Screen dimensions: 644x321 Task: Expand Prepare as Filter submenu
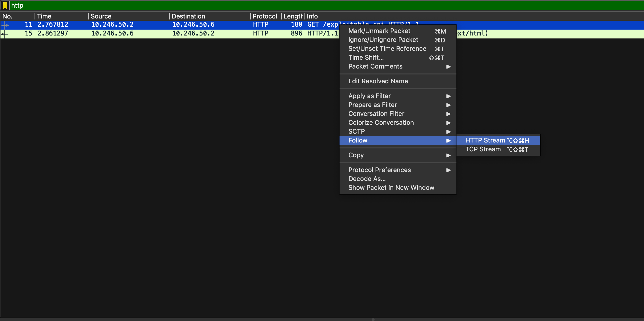(x=373, y=105)
